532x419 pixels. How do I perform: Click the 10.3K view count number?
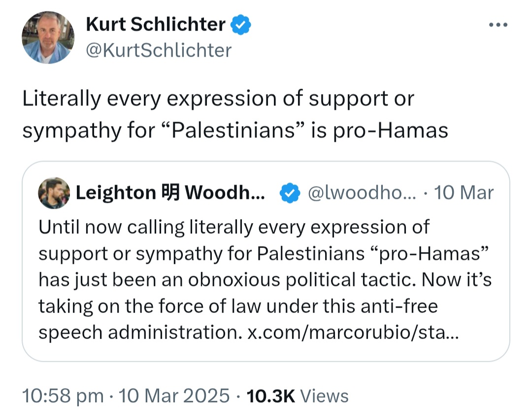click(270, 396)
